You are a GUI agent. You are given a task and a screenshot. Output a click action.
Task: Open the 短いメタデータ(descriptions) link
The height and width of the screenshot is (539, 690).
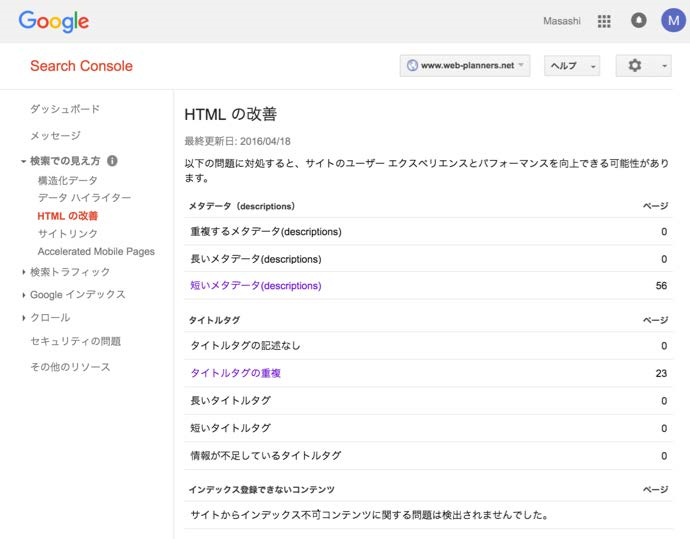256,286
